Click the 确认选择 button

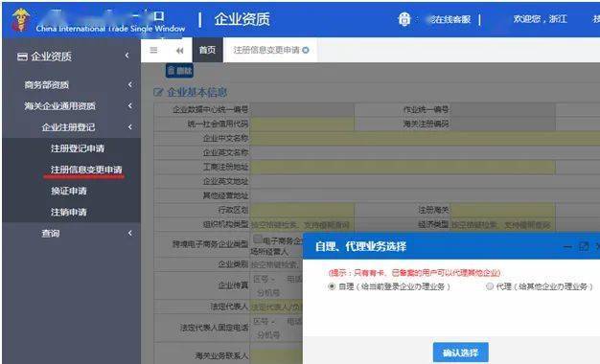[461, 353]
